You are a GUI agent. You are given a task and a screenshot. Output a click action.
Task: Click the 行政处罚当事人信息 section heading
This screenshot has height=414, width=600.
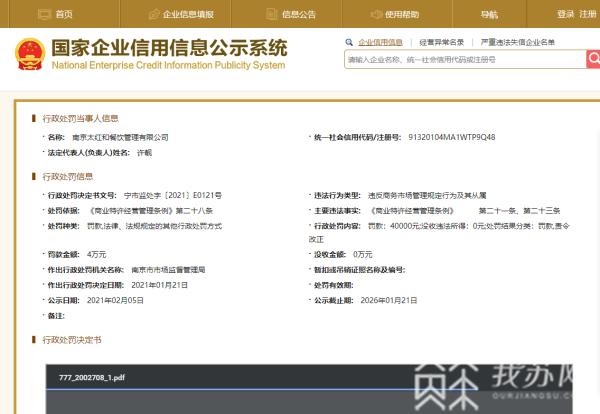[x=80, y=119]
